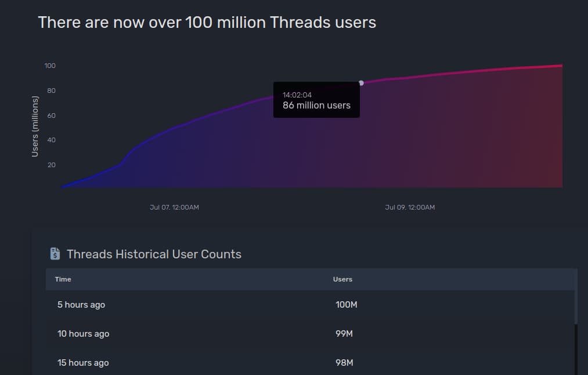Click the 99M users cell

pos(344,334)
